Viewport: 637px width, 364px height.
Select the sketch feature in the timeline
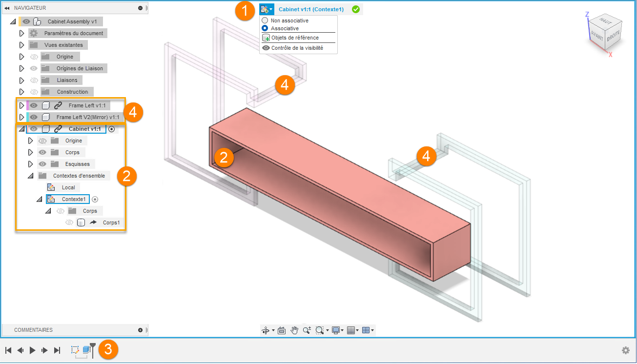coord(75,350)
